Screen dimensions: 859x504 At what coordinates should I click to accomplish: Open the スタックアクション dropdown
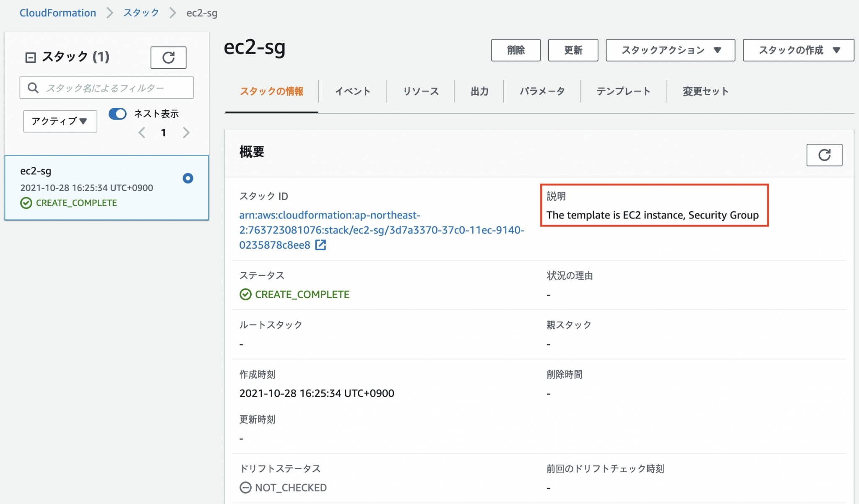click(670, 50)
